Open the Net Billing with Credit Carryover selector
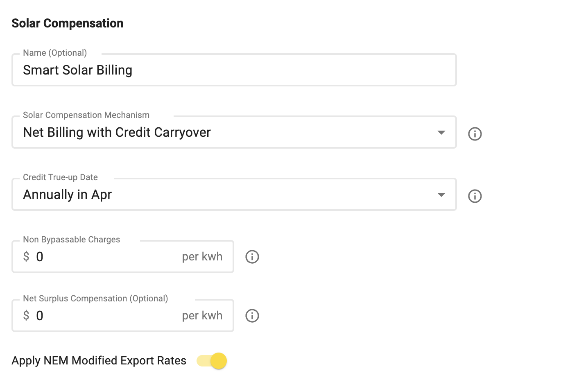This screenshot has width=588, height=380. [x=234, y=132]
